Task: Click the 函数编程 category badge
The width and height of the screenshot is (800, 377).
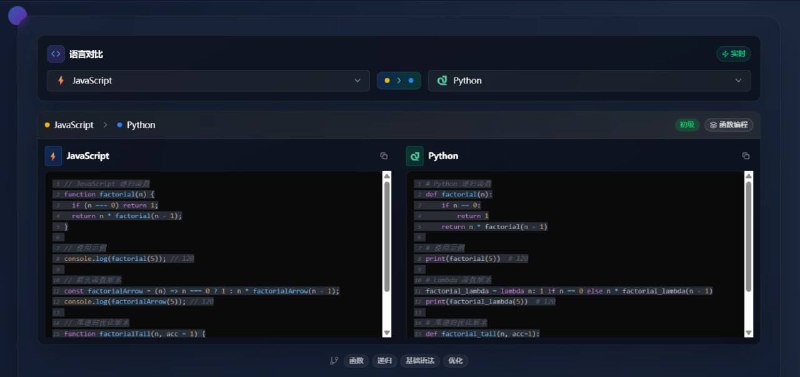Action: tap(729, 125)
